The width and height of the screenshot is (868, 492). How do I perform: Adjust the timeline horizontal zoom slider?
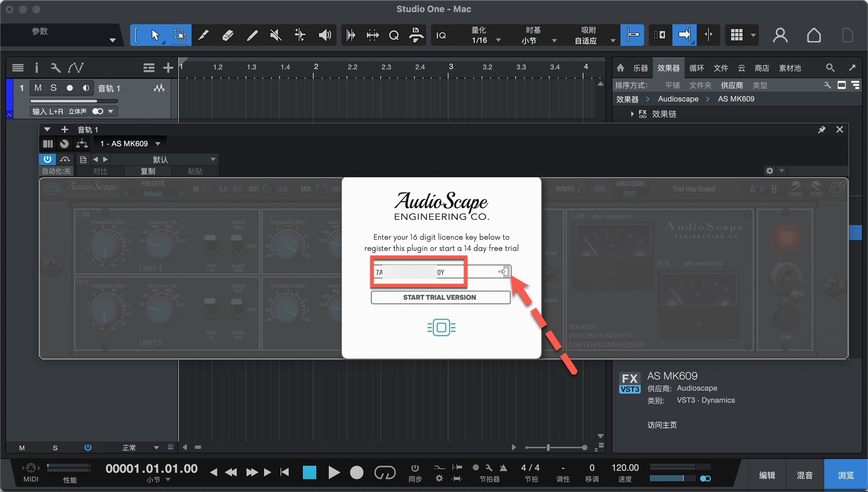click(548, 447)
